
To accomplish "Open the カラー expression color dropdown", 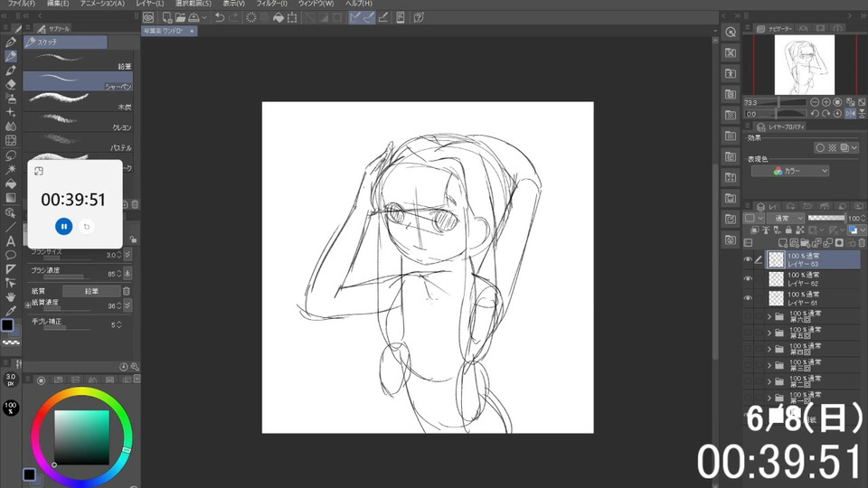I will (x=788, y=171).
